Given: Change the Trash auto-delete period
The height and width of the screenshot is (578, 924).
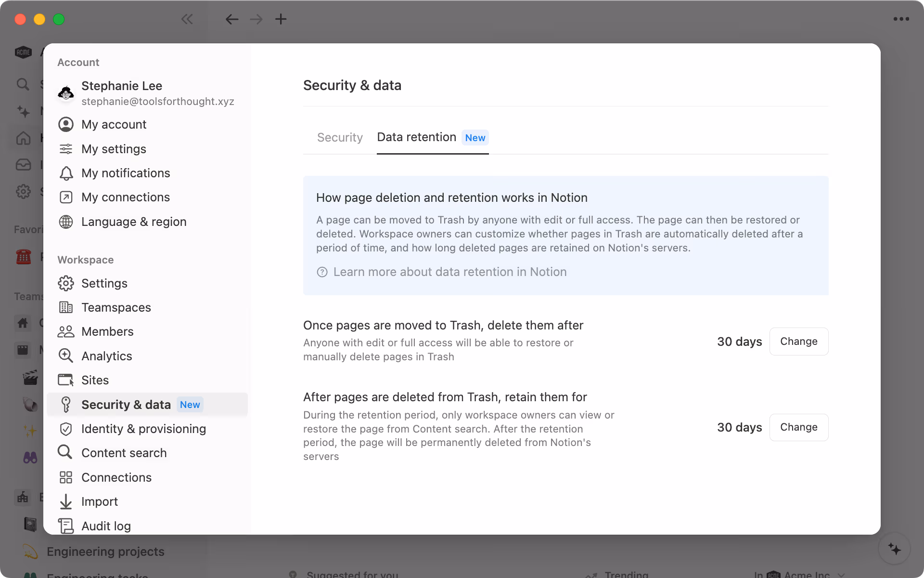Looking at the screenshot, I should 798,342.
